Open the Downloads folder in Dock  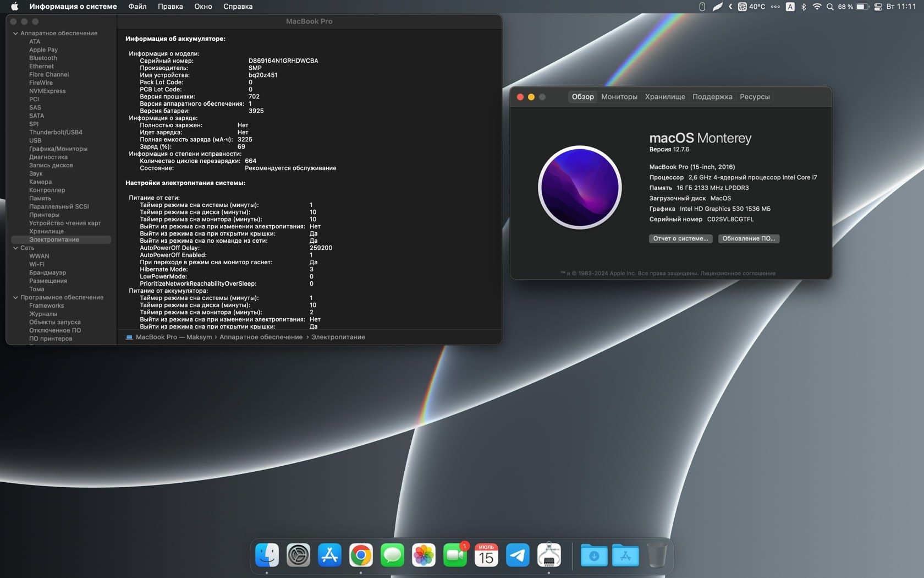pos(594,555)
